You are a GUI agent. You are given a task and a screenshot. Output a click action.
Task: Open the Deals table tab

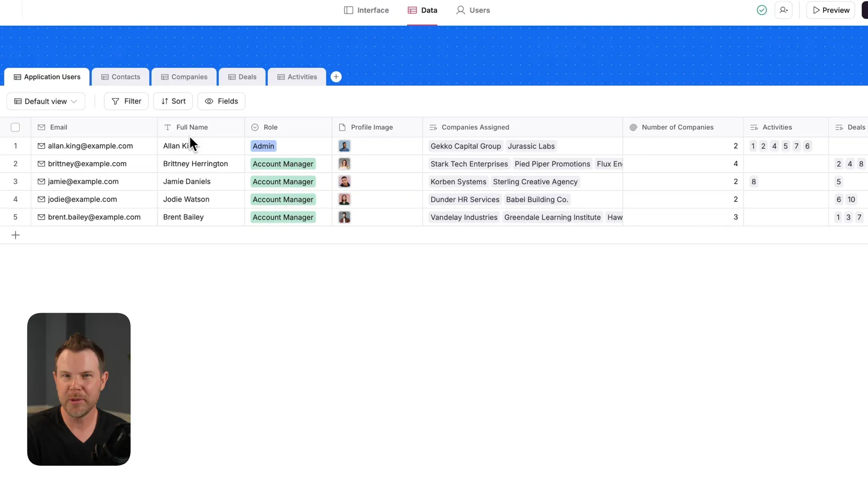[x=242, y=77]
